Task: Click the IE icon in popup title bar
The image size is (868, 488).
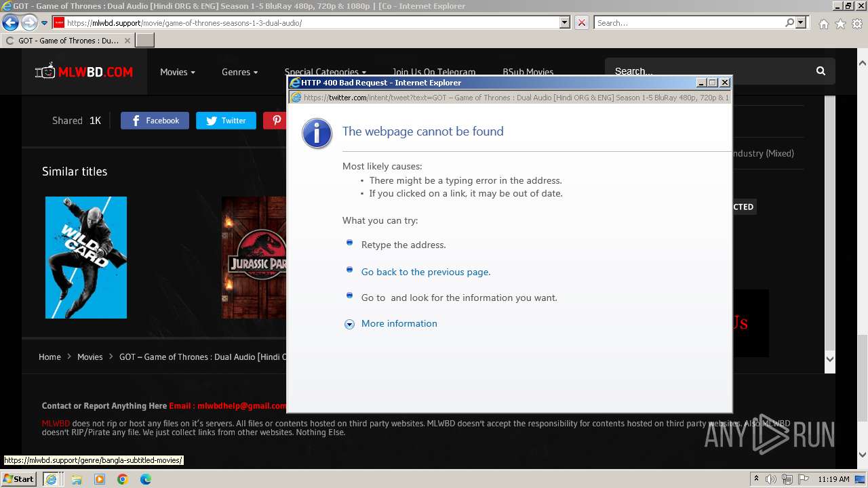Action: click(x=295, y=83)
